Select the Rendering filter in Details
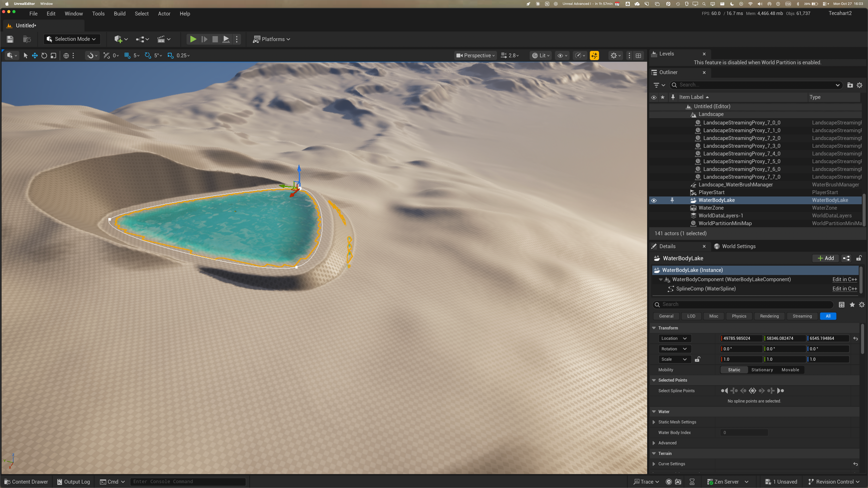The width and height of the screenshot is (868, 488). pos(769,316)
